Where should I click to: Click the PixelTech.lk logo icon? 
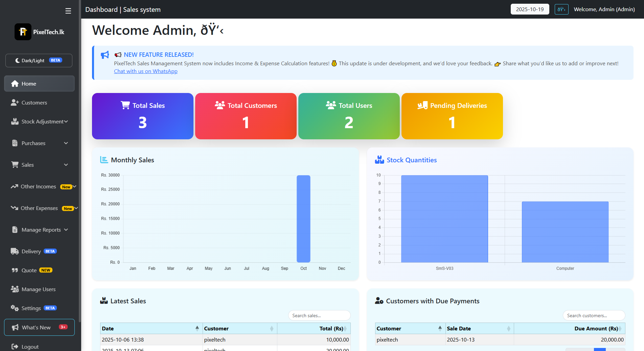[x=23, y=32]
